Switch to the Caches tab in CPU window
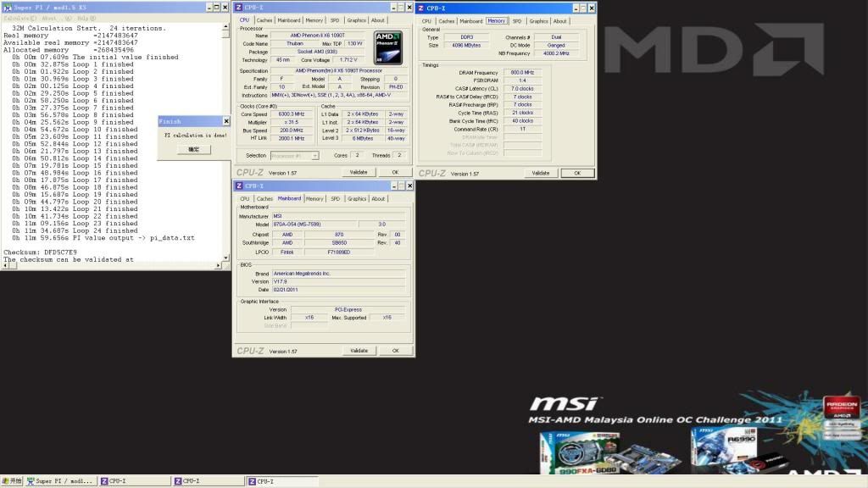This screenshot has height=488, width=868. click(264, 20)
